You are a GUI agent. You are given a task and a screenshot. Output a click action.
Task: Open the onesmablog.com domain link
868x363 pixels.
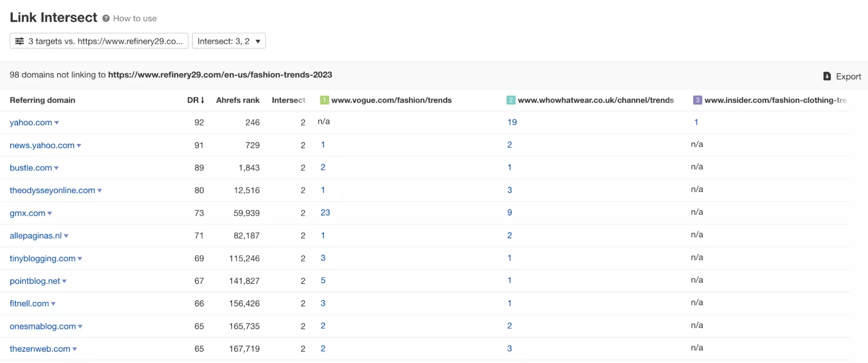(43, 326)
